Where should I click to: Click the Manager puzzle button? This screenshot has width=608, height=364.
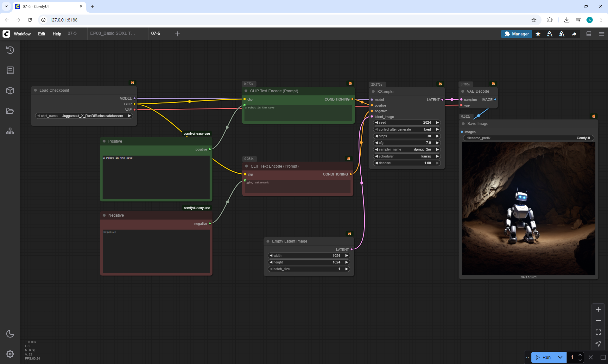[x=516, y=34]
